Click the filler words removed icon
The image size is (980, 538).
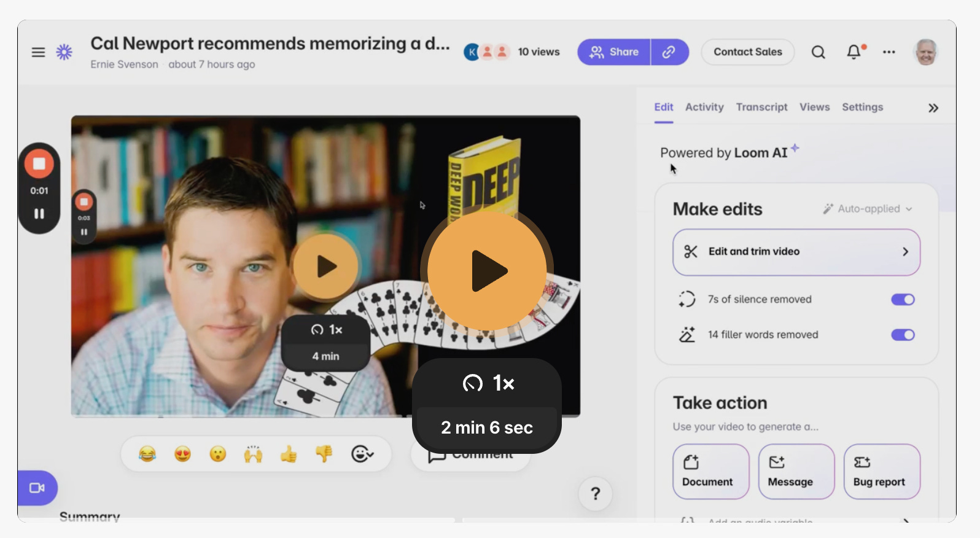687,334
